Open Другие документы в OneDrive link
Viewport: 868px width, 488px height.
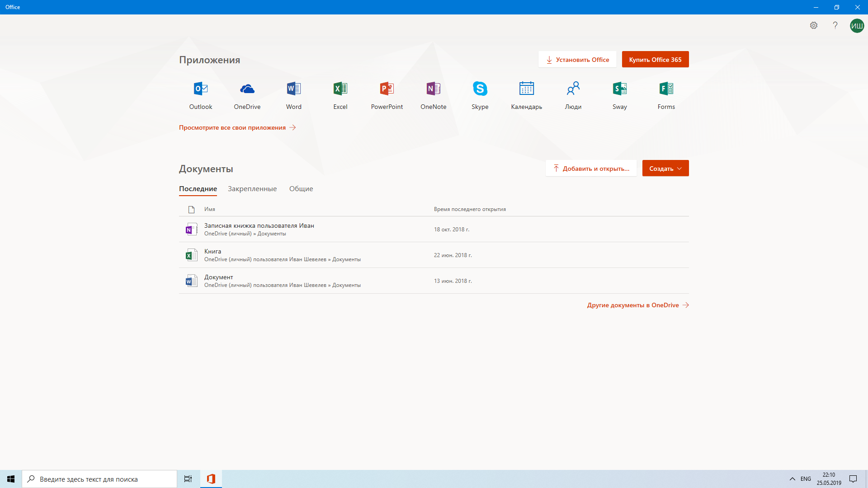[638, 305]
